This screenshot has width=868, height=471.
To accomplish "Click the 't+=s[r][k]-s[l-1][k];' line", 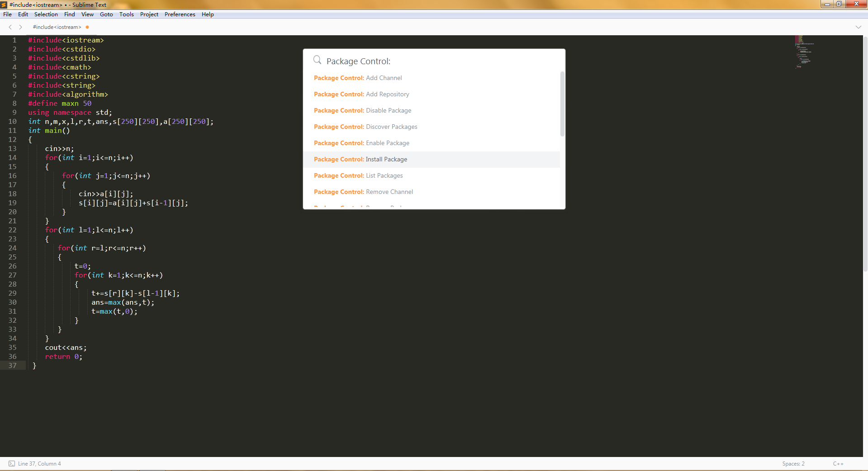I will [x=136, y=293].
